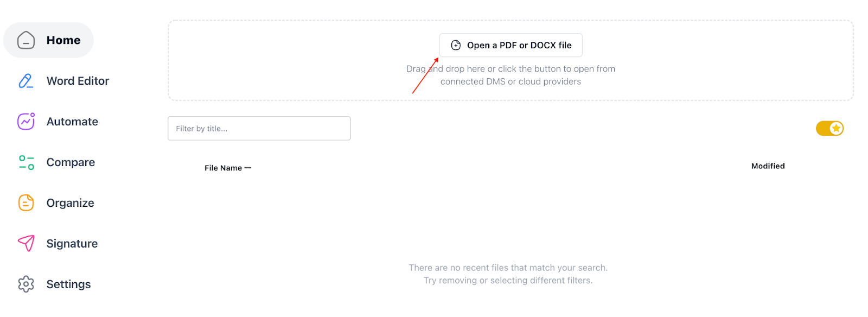Open the Word Editor section

point(78,81)
